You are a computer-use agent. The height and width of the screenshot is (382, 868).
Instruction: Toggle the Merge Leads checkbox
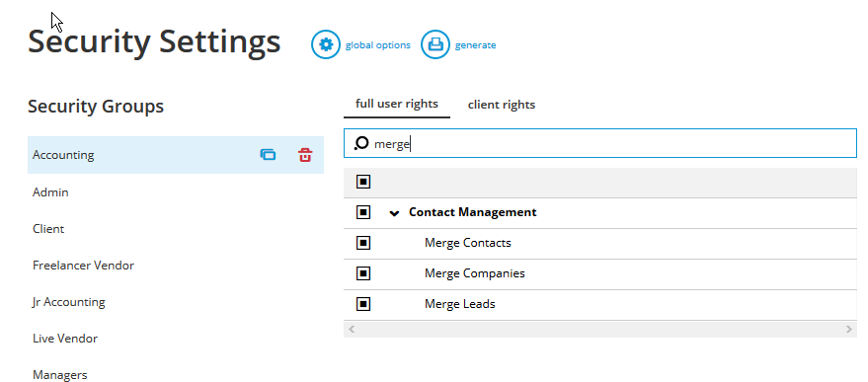(363, 304)
